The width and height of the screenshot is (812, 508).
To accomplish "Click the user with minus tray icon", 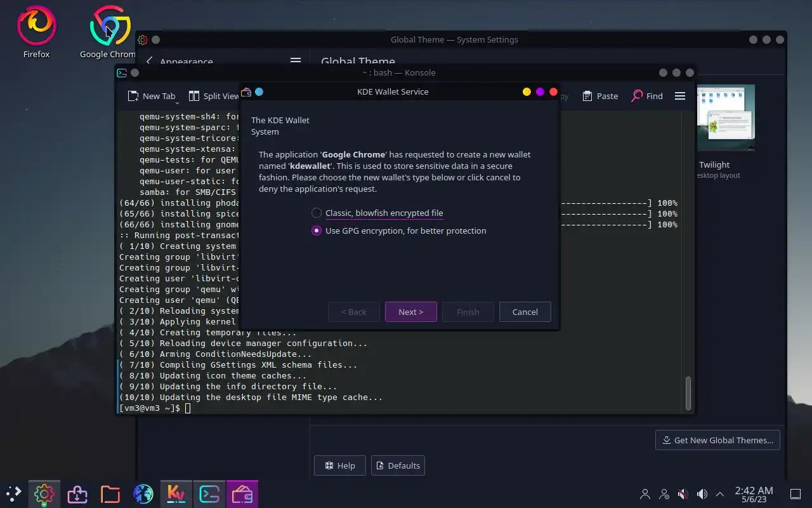I will click(664, 494).
